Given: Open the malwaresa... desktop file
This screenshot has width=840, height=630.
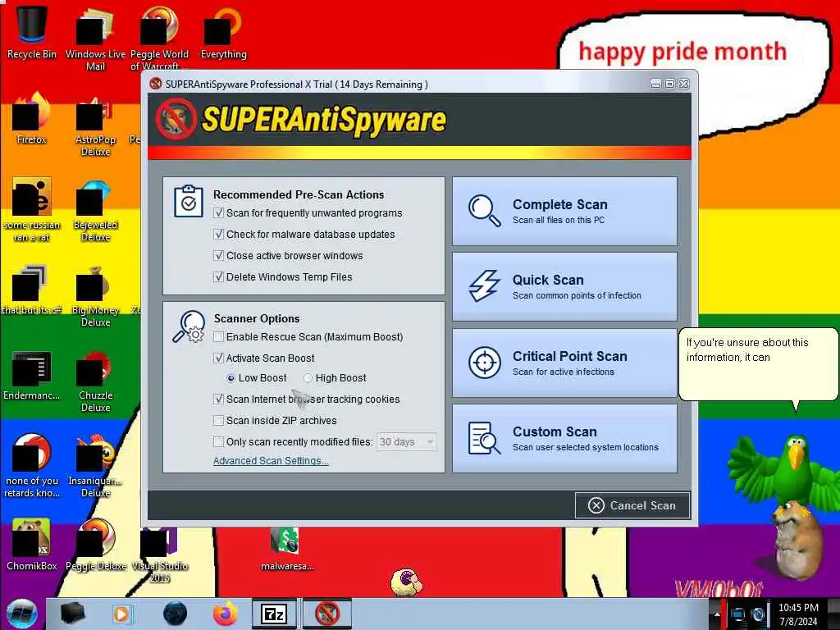Looking at the screenshot, I should tap(287, 549).
